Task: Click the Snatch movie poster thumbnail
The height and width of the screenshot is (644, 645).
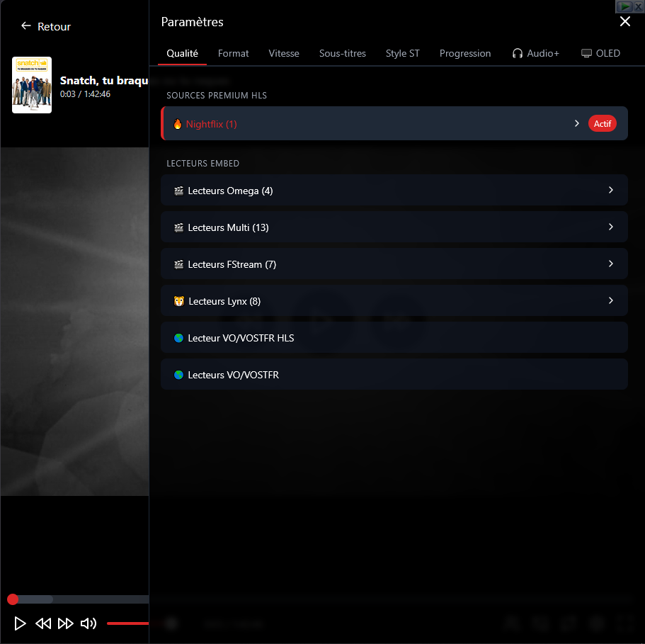Action: [x=32, y=85]
